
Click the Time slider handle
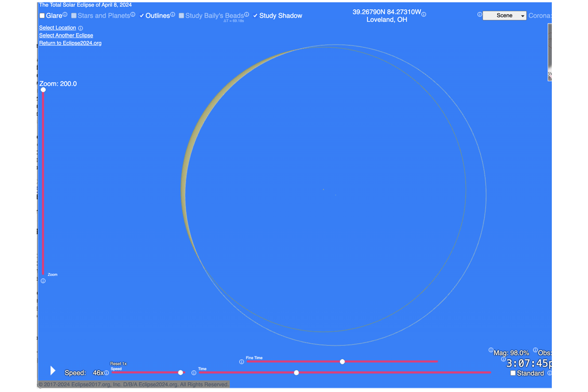coord(296,372)
